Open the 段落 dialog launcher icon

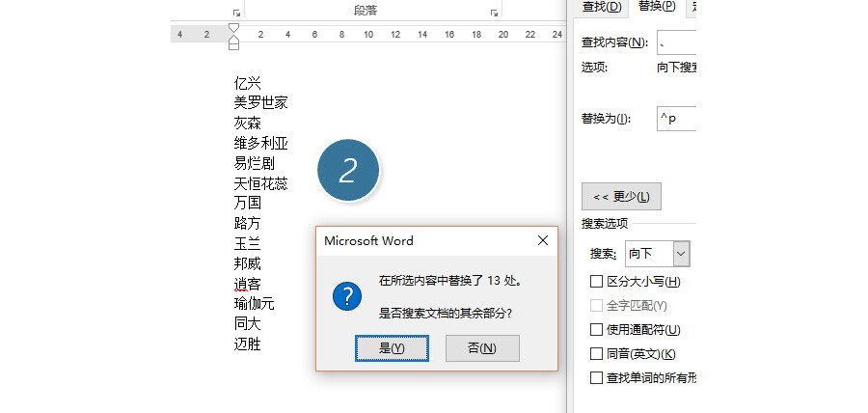click(x=494, y=13)
